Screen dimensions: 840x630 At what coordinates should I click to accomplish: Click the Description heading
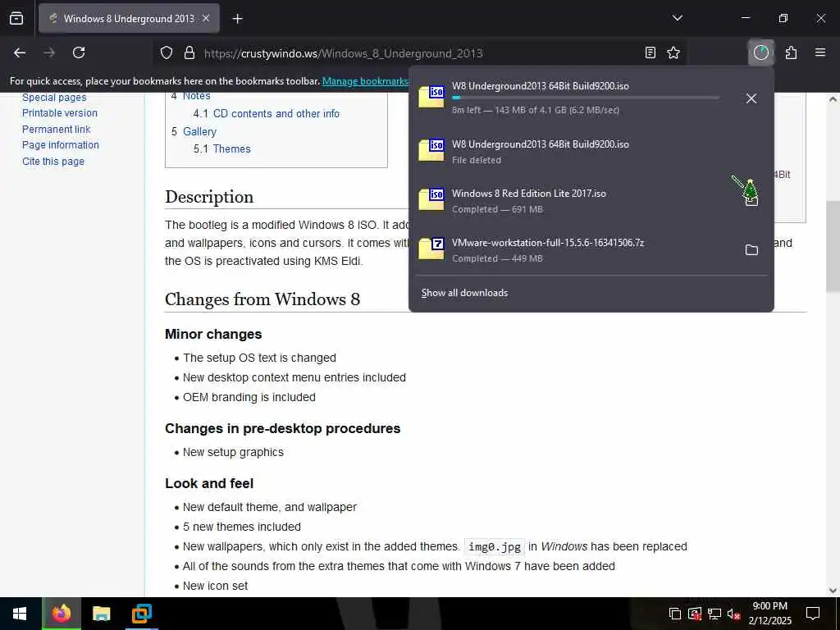[209, 197]
